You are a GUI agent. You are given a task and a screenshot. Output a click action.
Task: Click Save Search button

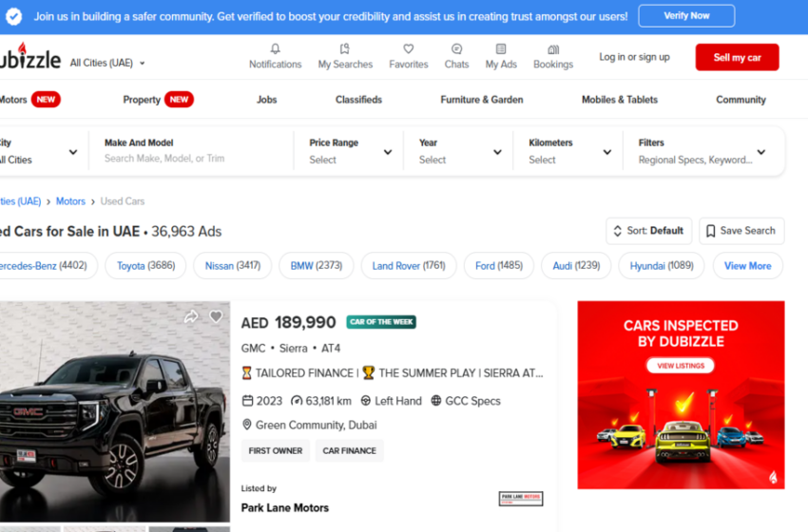(741, 231)
